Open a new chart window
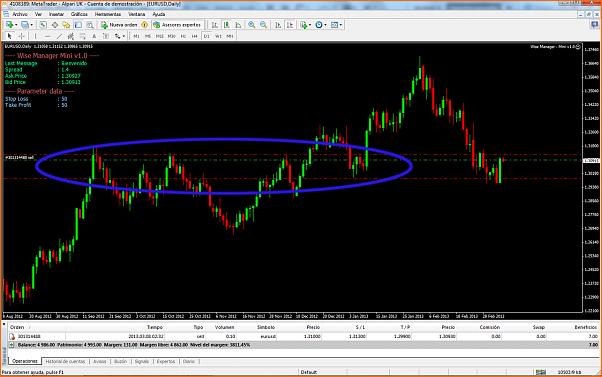The image size is (602, 377). pos(9,25)
